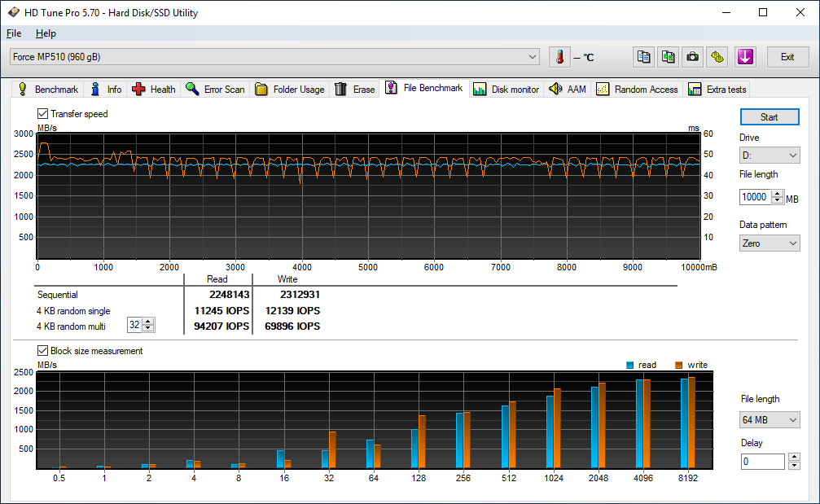Viewport: 820px width, 504px height.
Task: Toggle the Block size measurement checkbox
Action: [43, 351]
